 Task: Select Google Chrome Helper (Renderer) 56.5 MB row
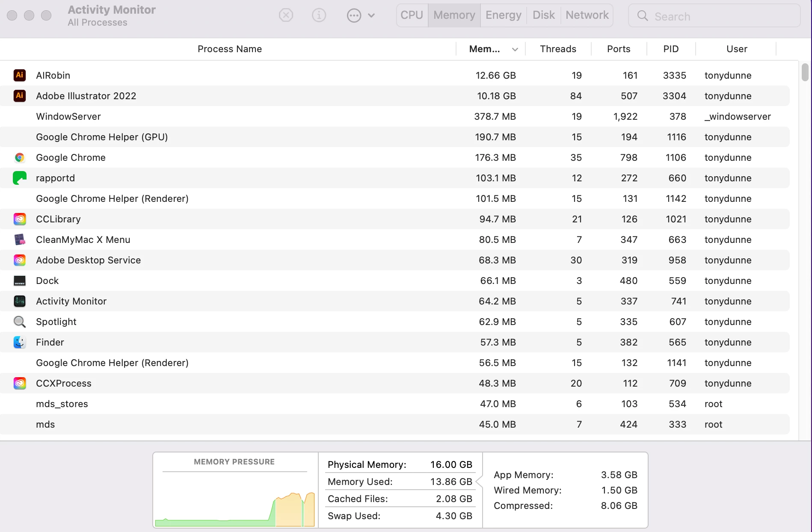click(x=394, y=363)
